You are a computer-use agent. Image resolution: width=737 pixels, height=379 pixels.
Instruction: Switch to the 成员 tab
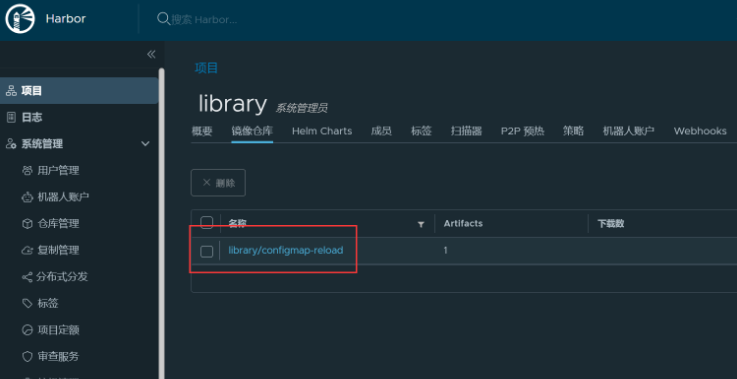pyautogui.click(x=381, y=131)
